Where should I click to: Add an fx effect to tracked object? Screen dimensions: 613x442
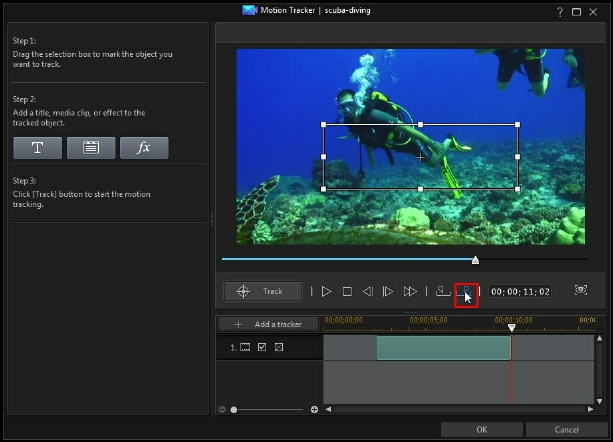click(144, 148)
